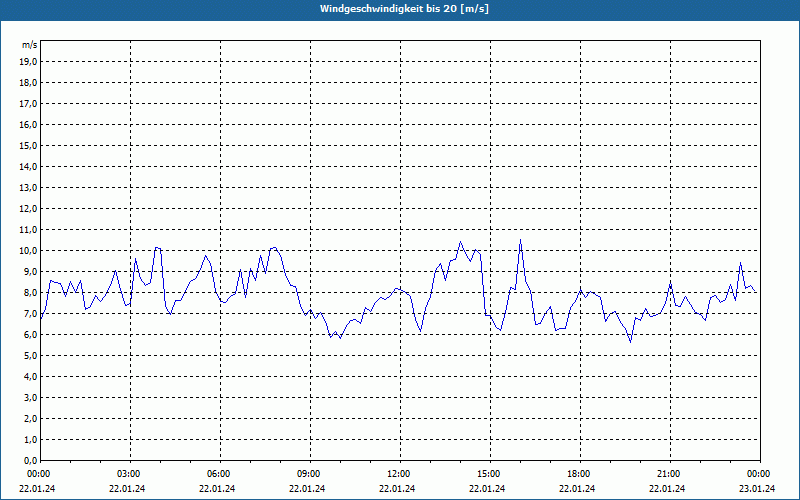Select the "18,0" y-axis label

(x=29, y=83)
